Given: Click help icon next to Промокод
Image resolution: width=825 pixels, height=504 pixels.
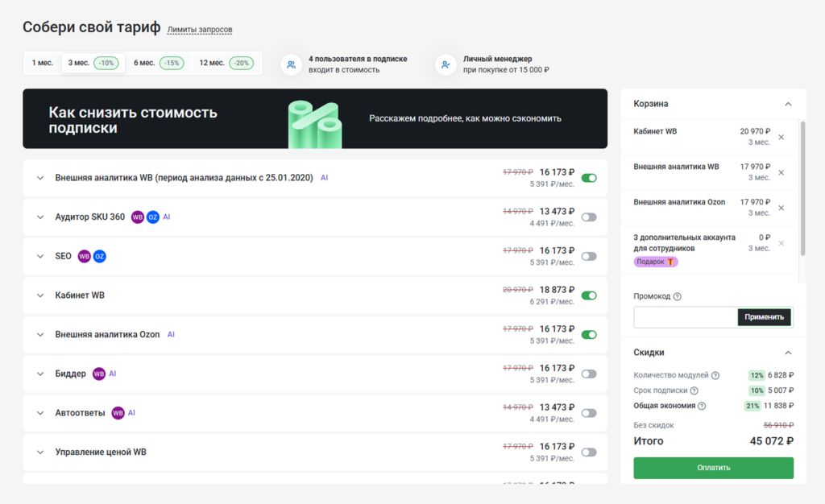Looking at the screenshot, I should click(x=677, y=296).
